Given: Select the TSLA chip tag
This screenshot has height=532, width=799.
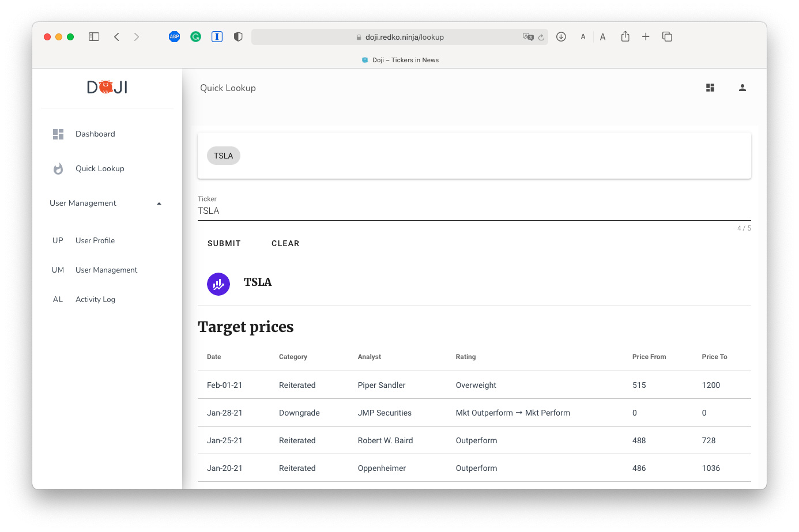Looking at the screenshot, I should pos(224,156).
